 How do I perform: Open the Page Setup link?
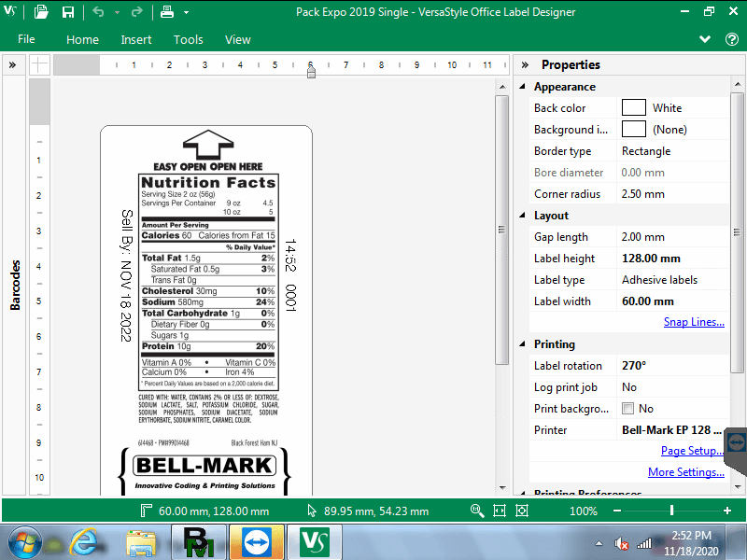[692, 451]
